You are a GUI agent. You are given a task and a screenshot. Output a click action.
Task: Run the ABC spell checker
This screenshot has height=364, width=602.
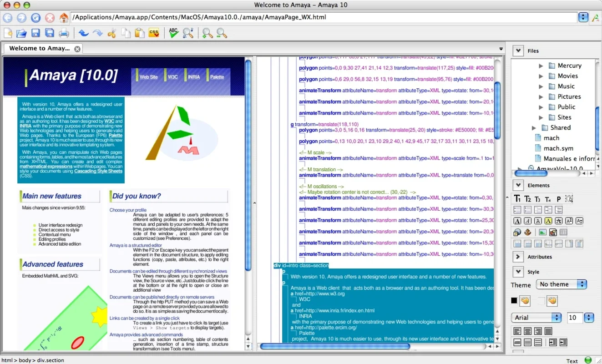173,33
